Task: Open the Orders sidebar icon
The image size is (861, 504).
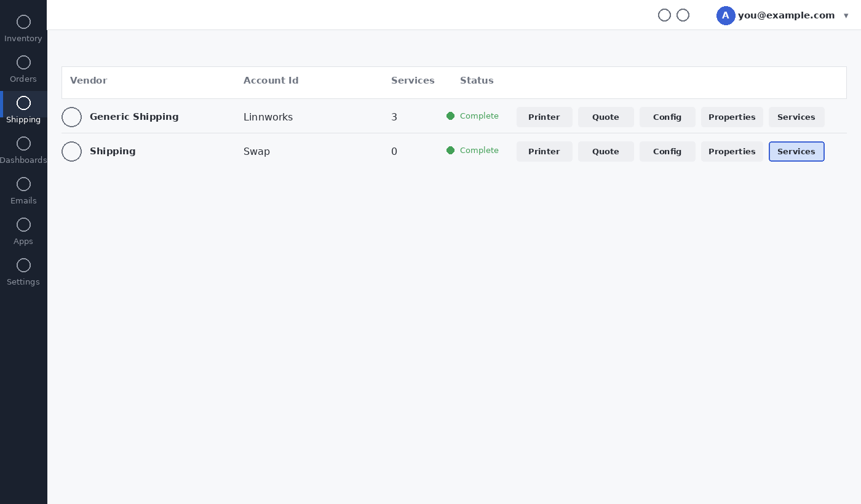Action: [23, 63]
